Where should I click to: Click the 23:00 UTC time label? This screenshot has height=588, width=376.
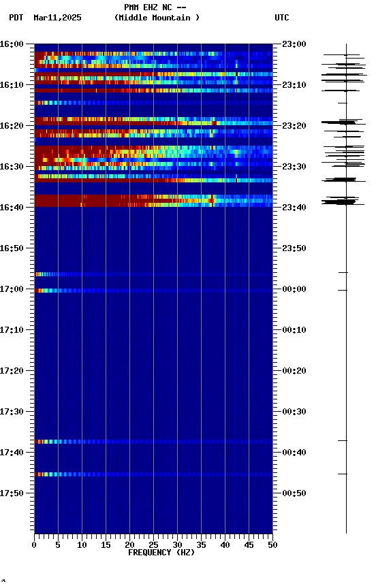pos(294,44)
